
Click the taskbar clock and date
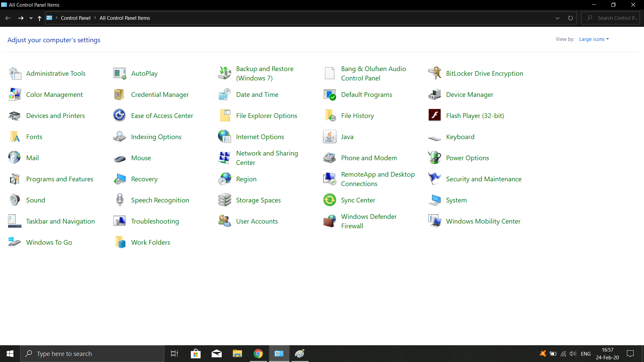(607, 354)
